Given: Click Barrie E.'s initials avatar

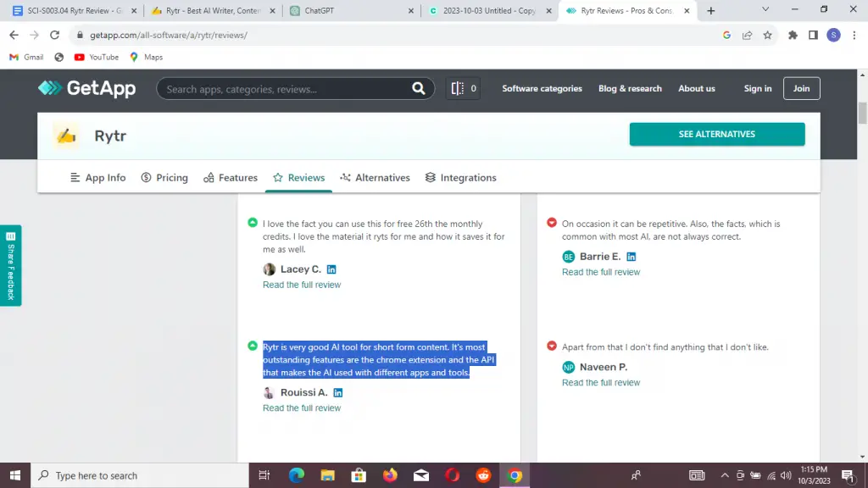Looking at the screenshot, I should pyautogui.click(x=569, y=257).
